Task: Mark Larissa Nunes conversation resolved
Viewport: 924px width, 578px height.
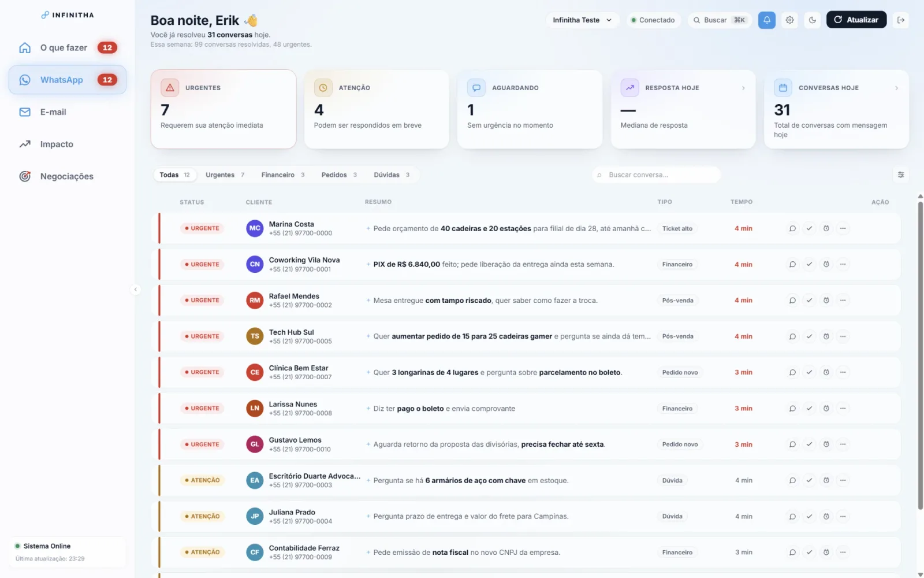Action: pyautogui.click(x=809, y=409)
